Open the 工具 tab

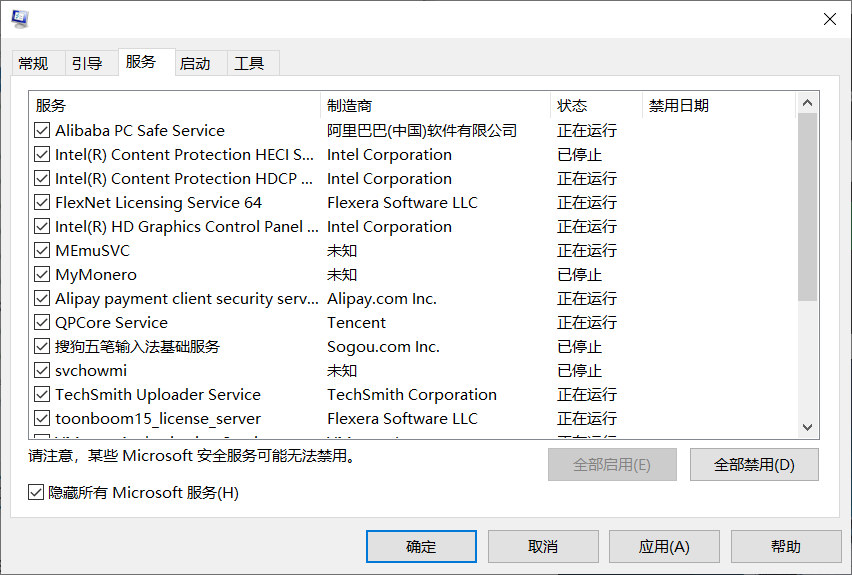[249, 64]
